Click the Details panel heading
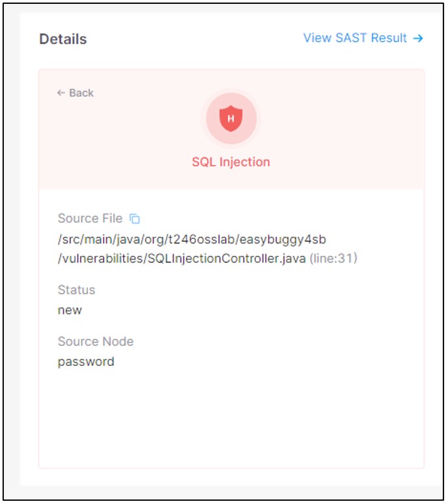This screenshot has height=504, width=446. click(x=63, y=39)
